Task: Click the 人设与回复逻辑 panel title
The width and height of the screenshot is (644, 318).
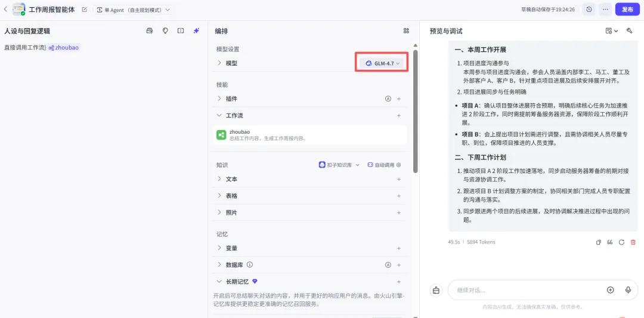Action: 27,31
